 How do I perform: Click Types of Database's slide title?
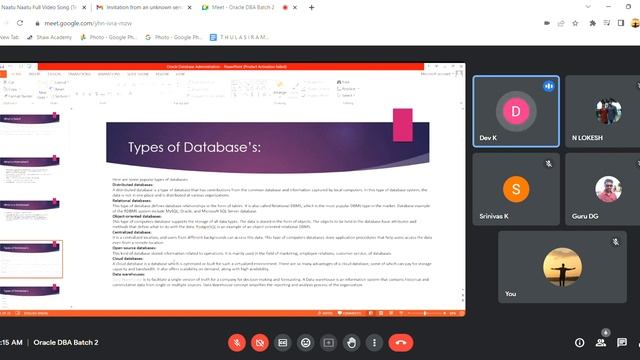pyautogui.click(x=194, y=147)
